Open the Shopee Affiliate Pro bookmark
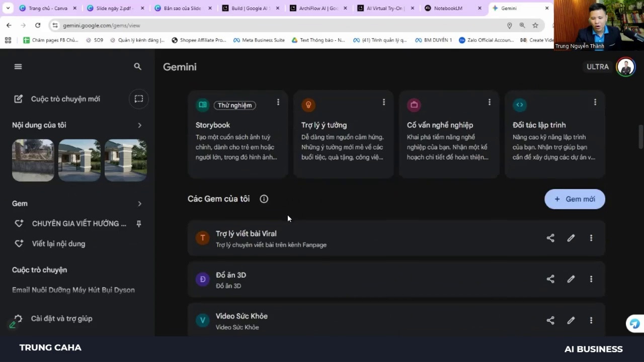 tap(199, 40)
